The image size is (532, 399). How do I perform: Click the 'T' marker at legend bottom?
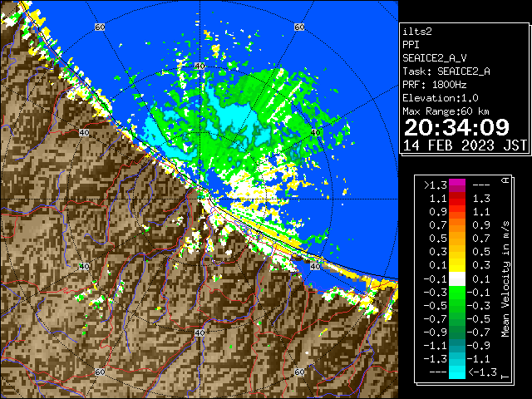point(505,377)
